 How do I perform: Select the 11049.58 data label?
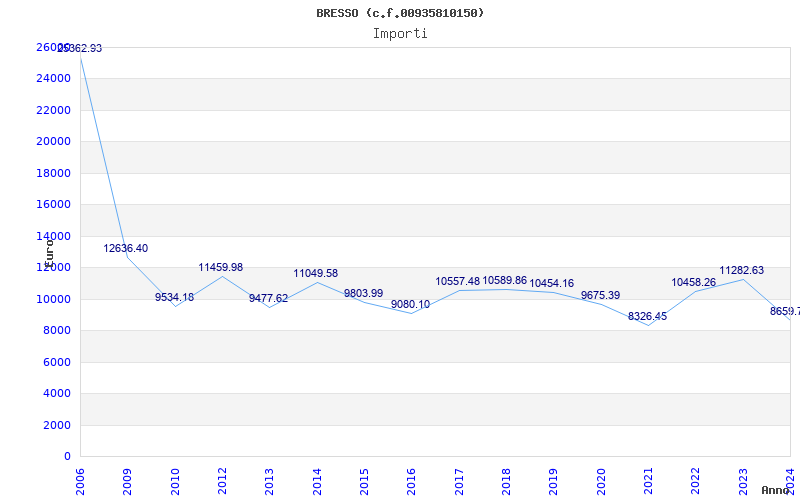315,273
